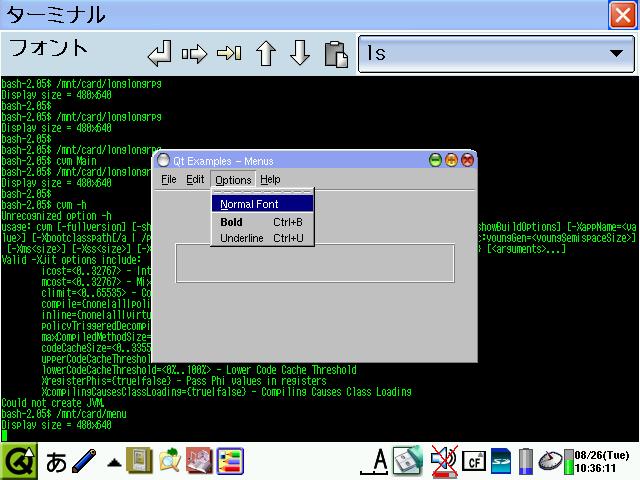Open the address book icon in taskbar
The image size is (640, 480).
click(x=139, y=461)
